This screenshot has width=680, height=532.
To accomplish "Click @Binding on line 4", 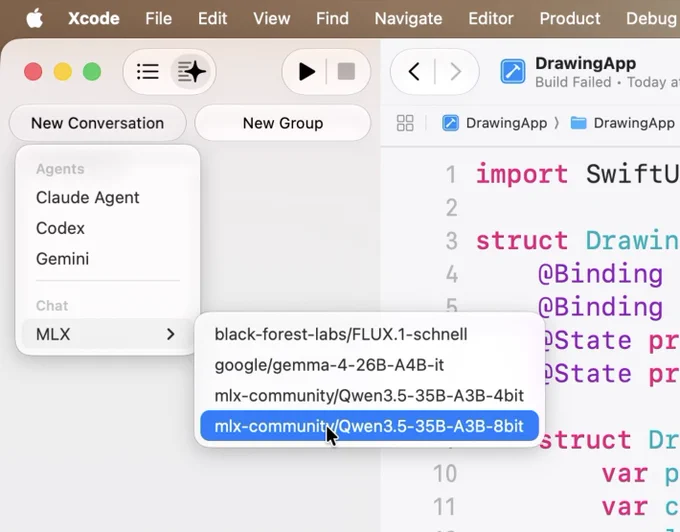I will [600, 274].
